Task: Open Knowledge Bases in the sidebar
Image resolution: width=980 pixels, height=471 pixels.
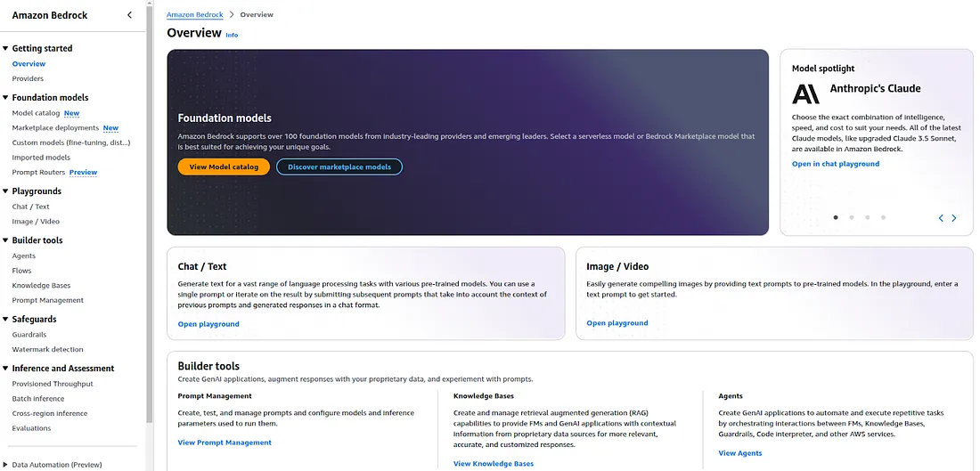Action: click(41, 286)
